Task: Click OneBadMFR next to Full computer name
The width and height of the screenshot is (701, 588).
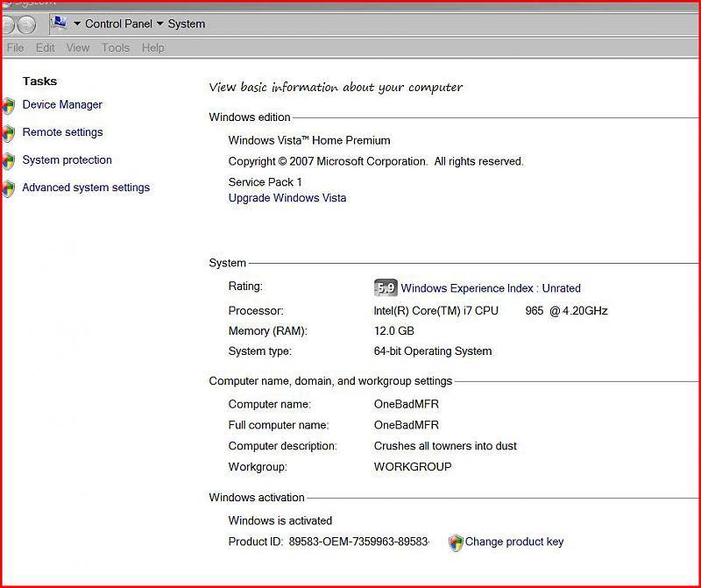Action: [407, 425]
